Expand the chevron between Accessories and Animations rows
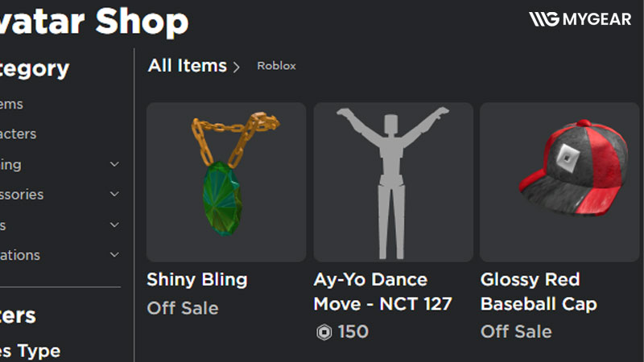The image size is (644, 362). pos(114,224)
